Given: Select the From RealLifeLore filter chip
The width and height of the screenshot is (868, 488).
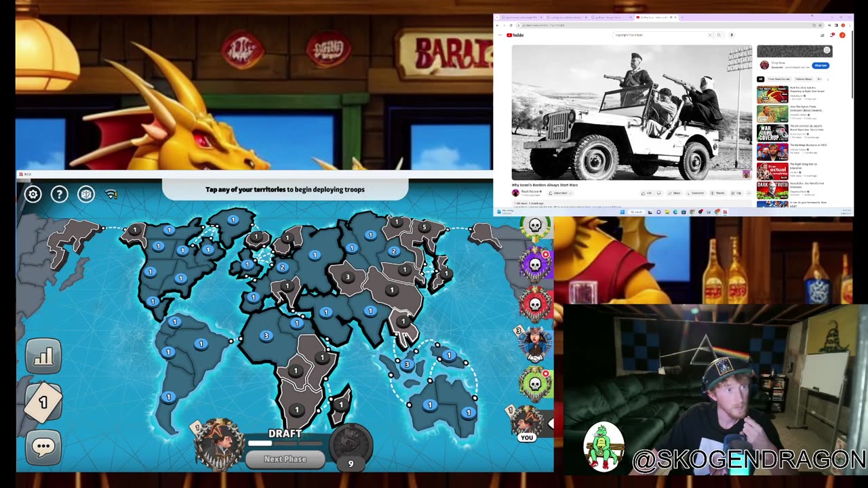Looking at the screenshot, I should tap(778, 79).
